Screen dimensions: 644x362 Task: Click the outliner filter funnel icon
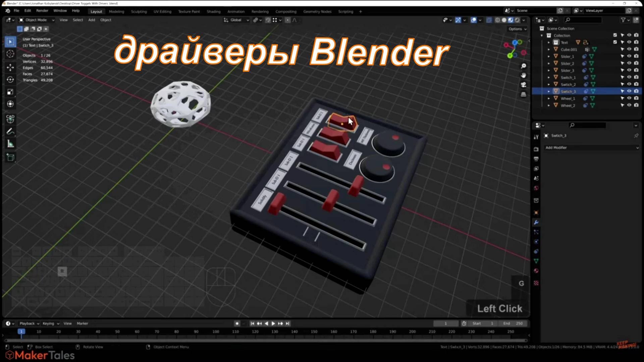[x=623, y=20]
